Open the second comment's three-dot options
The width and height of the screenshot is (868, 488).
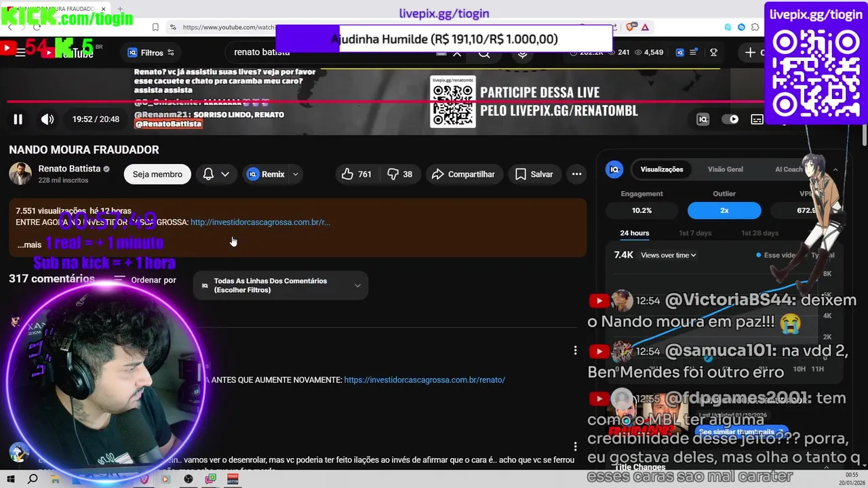tap(575, 447)
